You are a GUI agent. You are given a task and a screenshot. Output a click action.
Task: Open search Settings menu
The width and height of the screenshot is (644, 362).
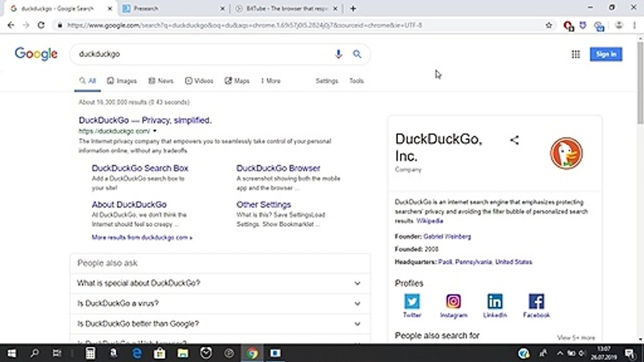coord(327,81)
